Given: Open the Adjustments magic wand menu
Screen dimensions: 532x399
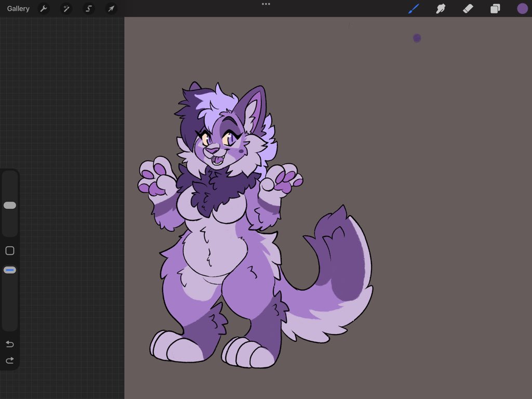Looking at the screenshot, I should click(66, 8).
